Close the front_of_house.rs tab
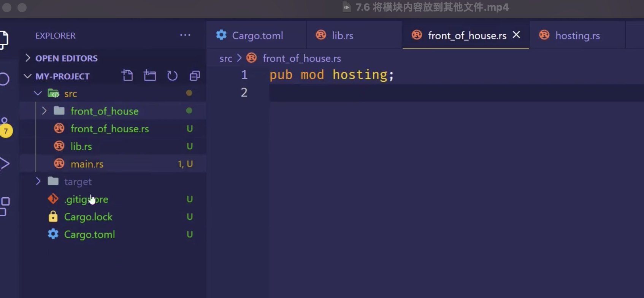Image resolution: width=644 pixels, height=298 pixels. pos(516,35)
